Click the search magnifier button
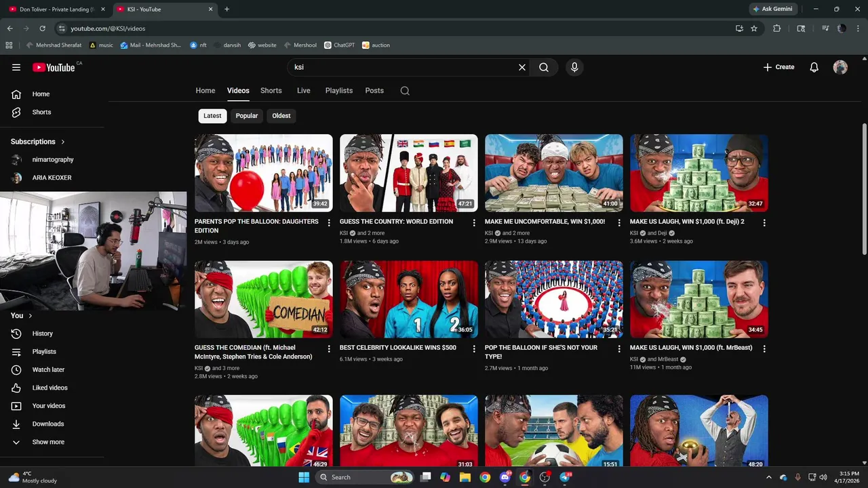This screenshot has height=488, width=868. [544, 67]
